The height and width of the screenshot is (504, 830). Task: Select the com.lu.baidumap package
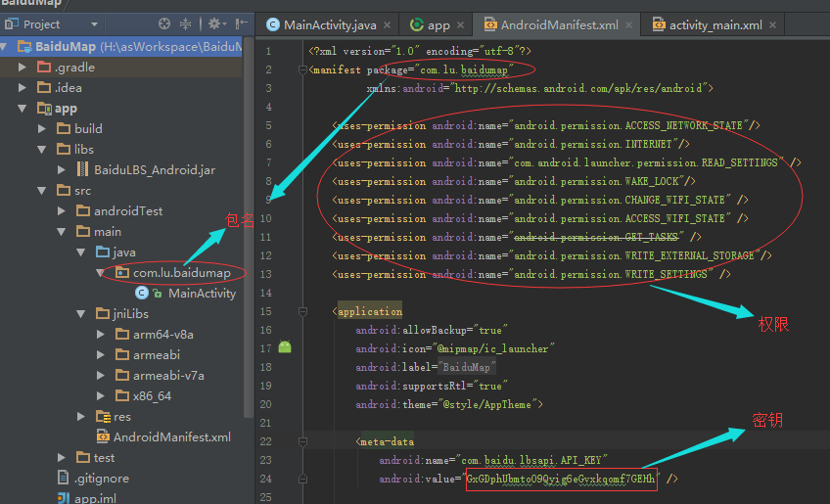[182, 273]
